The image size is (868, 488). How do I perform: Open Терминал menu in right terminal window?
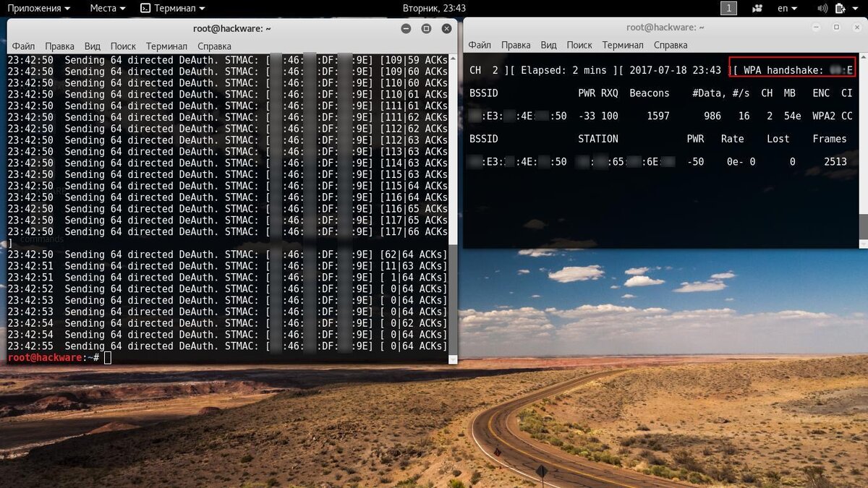[623, 44]
